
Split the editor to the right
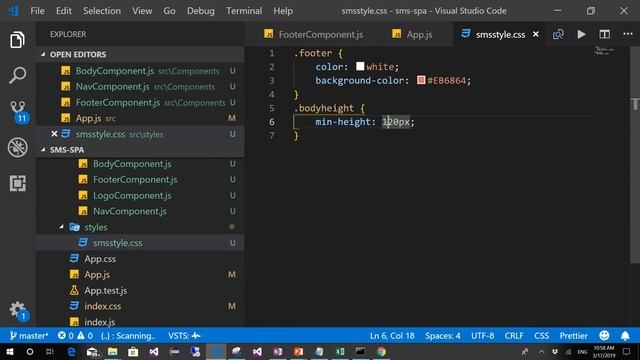[x=604, y=34]
